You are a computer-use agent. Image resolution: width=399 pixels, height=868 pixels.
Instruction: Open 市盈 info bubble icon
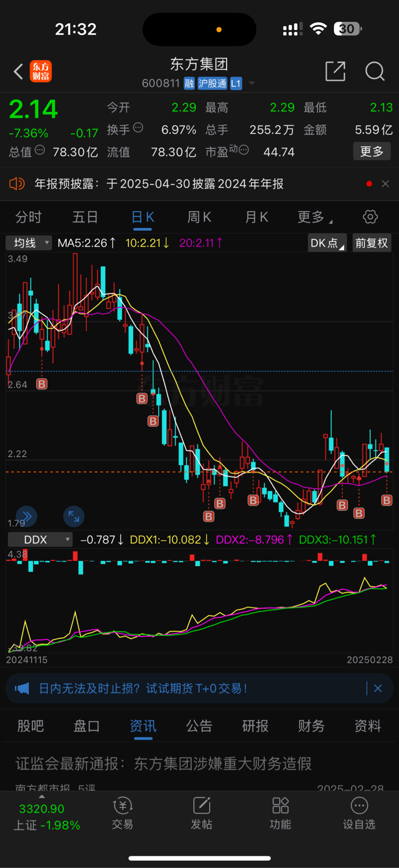[x=243, y=150]
